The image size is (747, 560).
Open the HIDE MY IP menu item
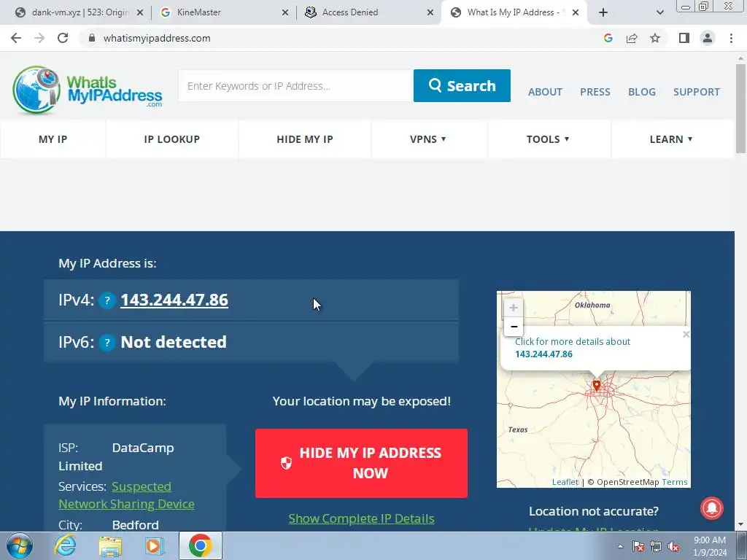coord(305,139)
